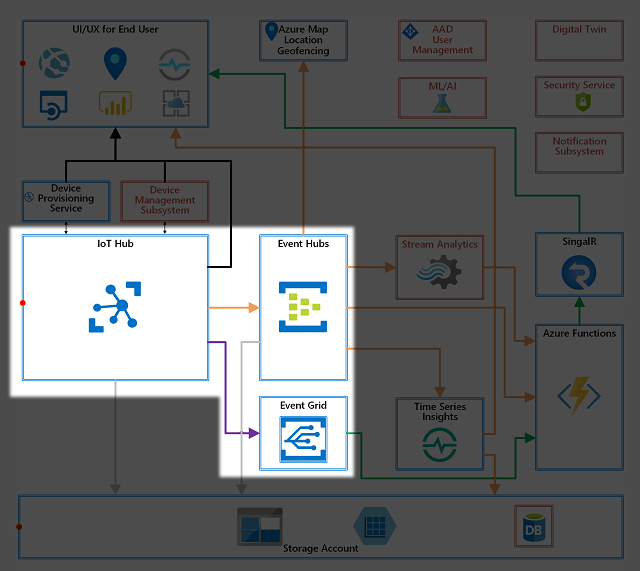Click the remote screen icon in UI/UX box
This screenshot has height=571, width=640.
[53, 105]
